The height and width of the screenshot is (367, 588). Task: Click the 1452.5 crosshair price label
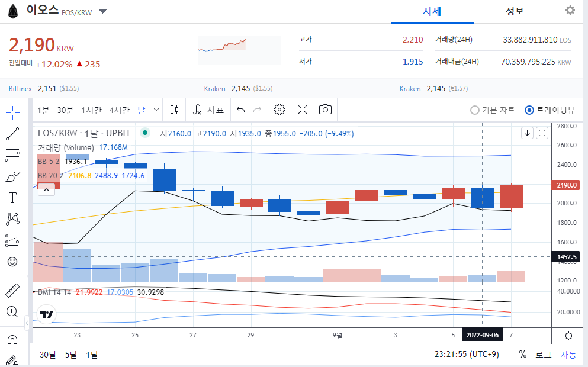pyautogui.click(x=566, y=257)
